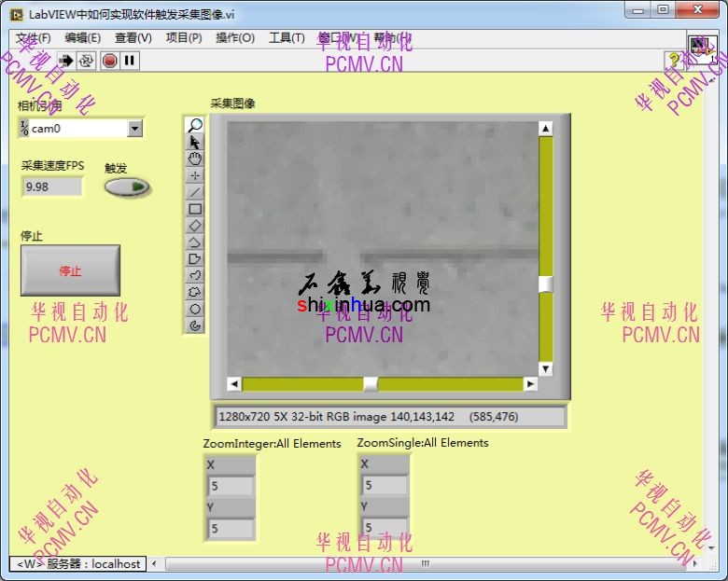The height and width of the screenshot is (581, 728).
Task: Select the Rotated Rectangle ROI tool
Action: click(195, 226)
